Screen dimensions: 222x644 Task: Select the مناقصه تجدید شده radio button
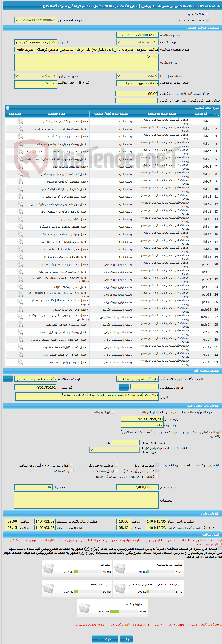click(x=206, y=20)
